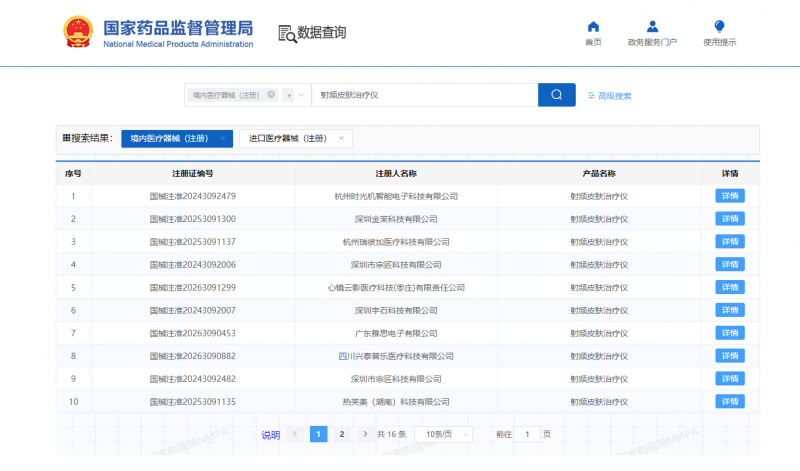Click the 产品名称 column header

[x=599, y=173]
